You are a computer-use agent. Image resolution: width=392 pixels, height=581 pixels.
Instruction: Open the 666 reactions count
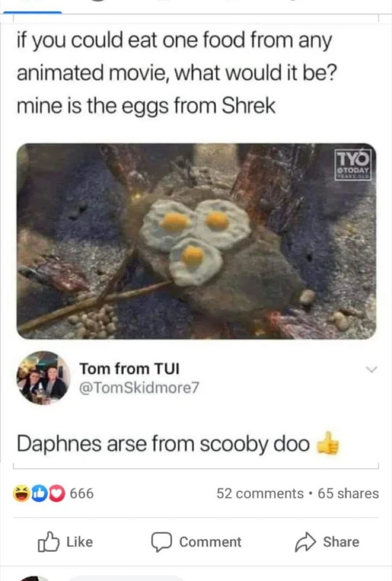82,493
